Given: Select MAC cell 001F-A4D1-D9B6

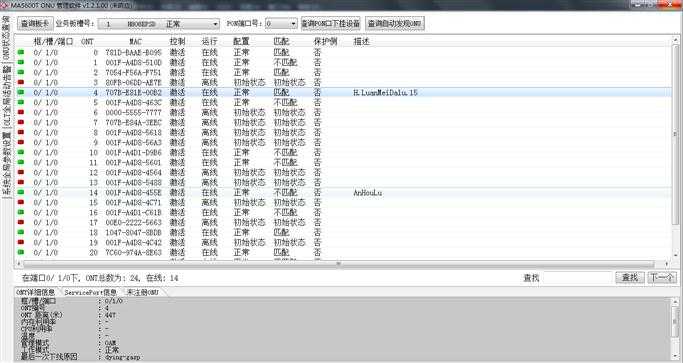Looking at the screenshot, I should tap(133, 153).
